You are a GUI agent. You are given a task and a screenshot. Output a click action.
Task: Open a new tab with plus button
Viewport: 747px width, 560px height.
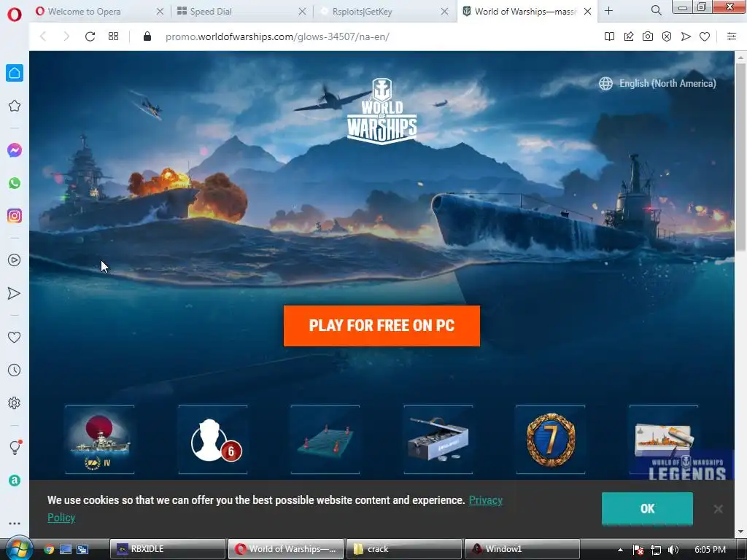[x=609, y=10]
